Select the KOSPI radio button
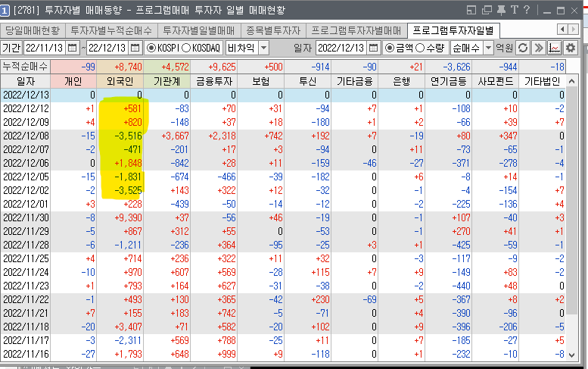This screenshot has height=369, width=588. point(152,48)
